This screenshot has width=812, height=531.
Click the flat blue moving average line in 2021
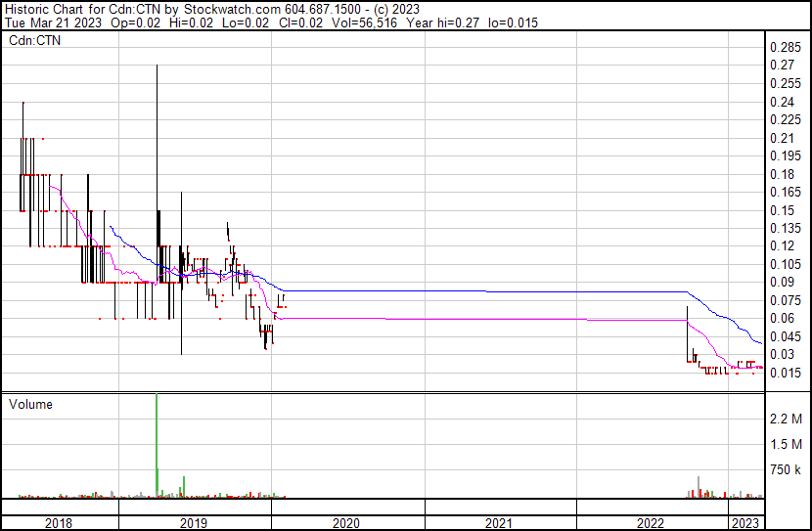click(499, 291)
